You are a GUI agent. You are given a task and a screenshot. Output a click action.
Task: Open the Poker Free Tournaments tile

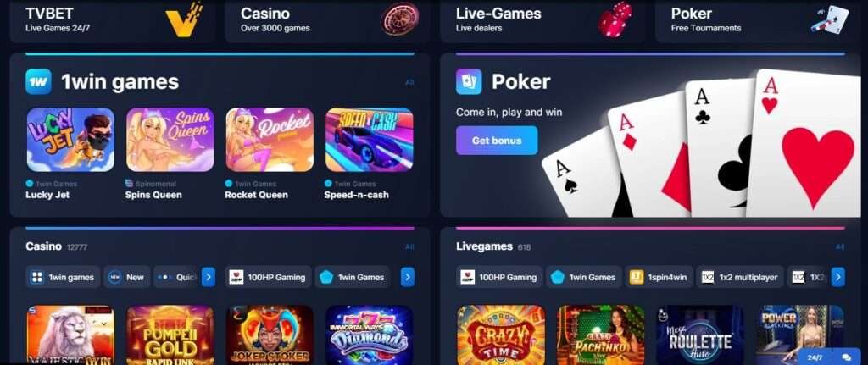pos(758,21)
